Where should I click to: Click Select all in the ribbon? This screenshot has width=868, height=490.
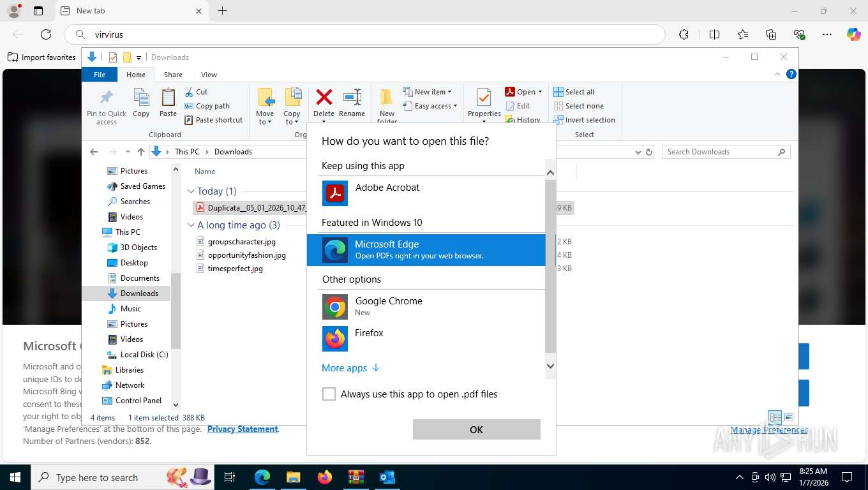574,92
